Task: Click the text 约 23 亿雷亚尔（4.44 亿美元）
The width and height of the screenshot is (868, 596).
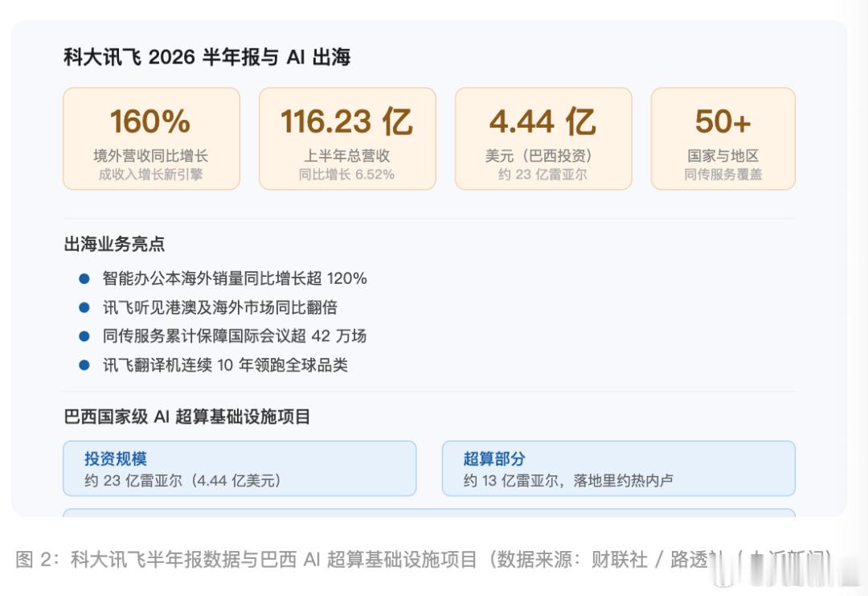Action: [x=182, y=480]
